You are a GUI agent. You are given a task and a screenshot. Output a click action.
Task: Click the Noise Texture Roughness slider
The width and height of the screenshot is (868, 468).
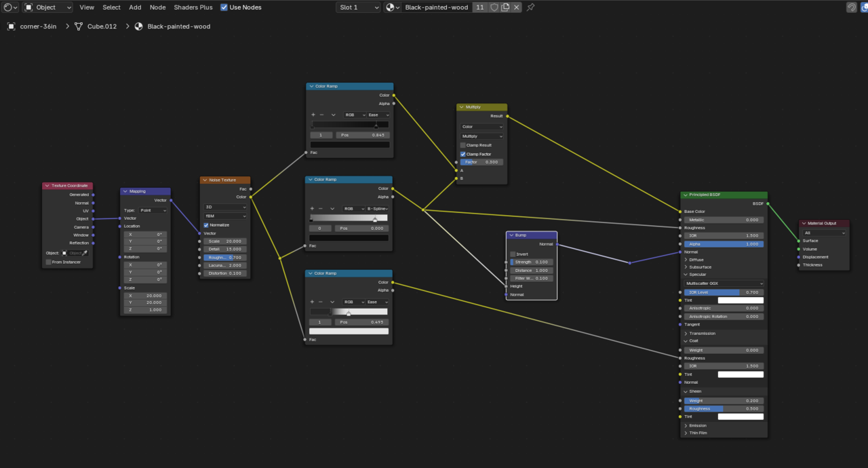click(x=225, y=258)
